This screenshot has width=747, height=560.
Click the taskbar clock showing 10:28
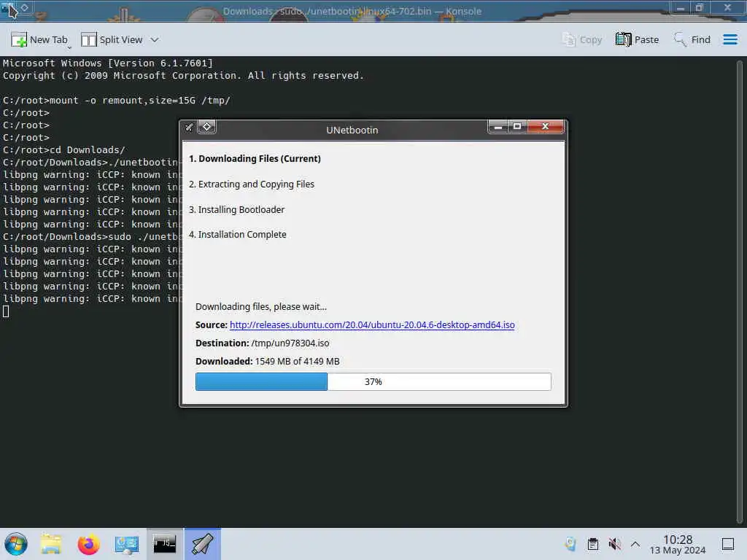click(678, 544)
